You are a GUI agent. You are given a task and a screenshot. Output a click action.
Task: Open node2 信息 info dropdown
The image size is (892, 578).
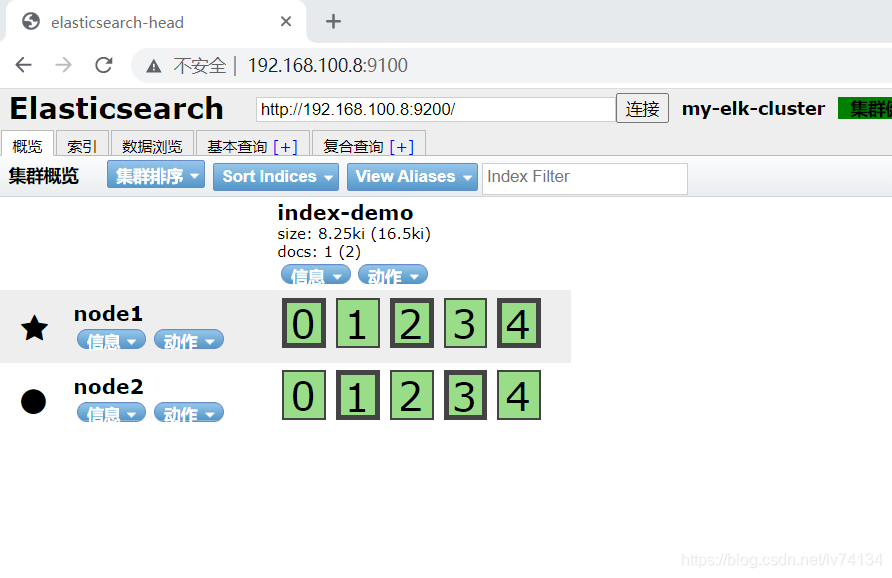click(112, 413)
